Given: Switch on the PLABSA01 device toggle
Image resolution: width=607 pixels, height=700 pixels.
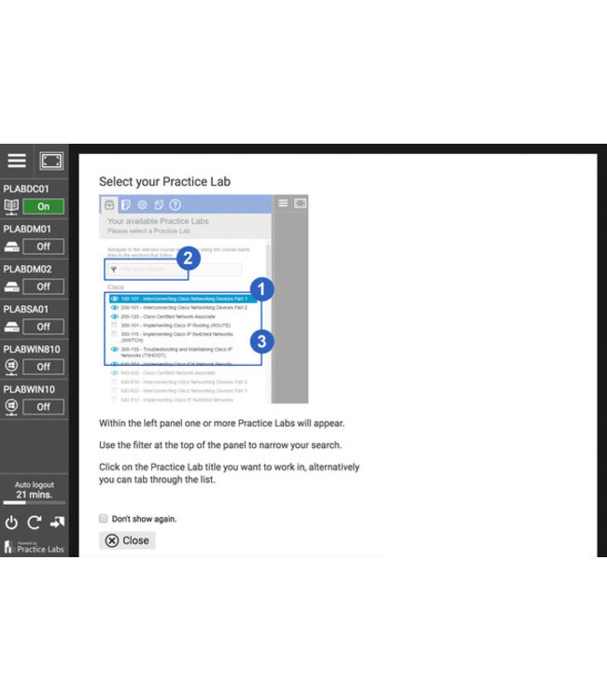Looking at the screenshot, I should [x=43, y=327].
